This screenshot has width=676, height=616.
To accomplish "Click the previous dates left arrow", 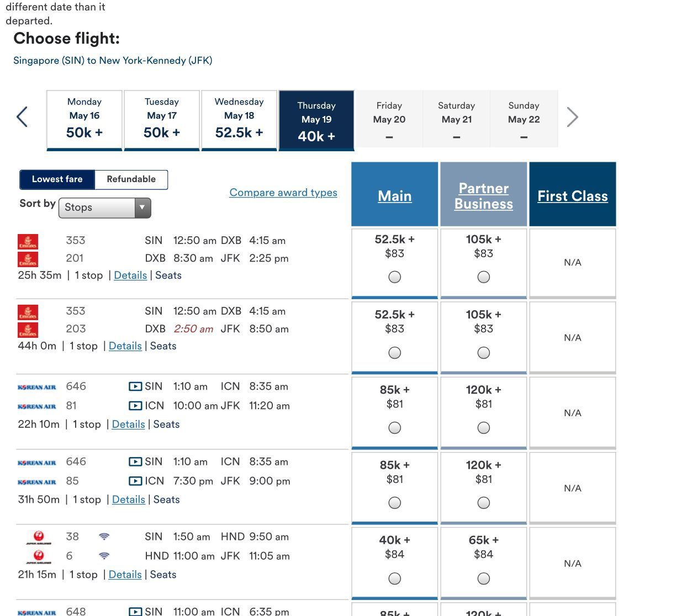I will coord(22,117).
